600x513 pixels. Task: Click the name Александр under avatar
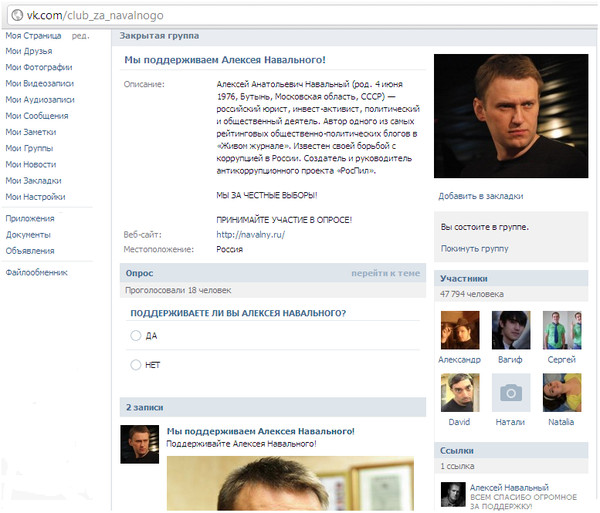[459, 360]
